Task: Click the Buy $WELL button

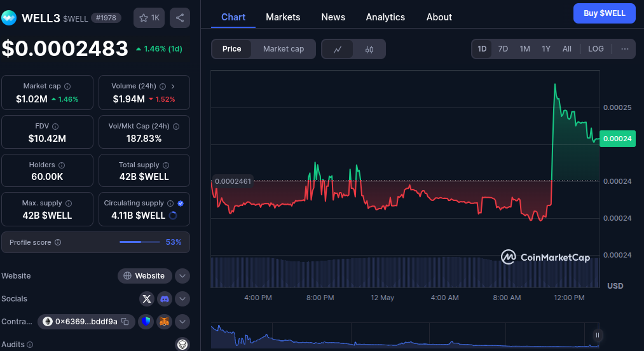Action: pyautogui.click(x=604, y=13)
